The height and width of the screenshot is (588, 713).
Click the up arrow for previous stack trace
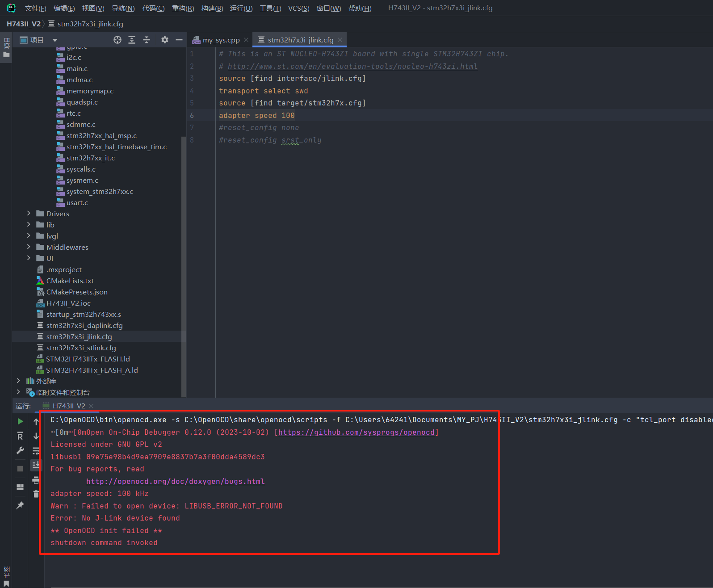coord(36,421)
